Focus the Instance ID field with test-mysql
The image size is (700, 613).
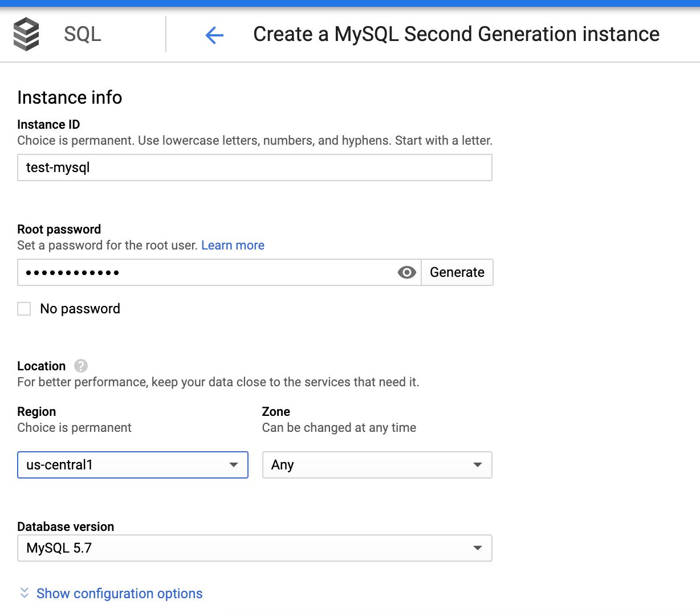click(255, 167)
